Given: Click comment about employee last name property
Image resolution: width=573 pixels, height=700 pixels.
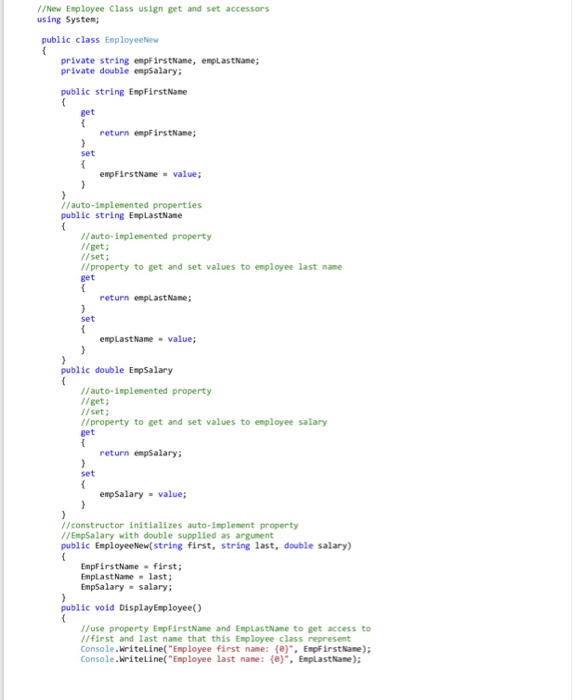Looking at the screenshot, I should [211, 267].
